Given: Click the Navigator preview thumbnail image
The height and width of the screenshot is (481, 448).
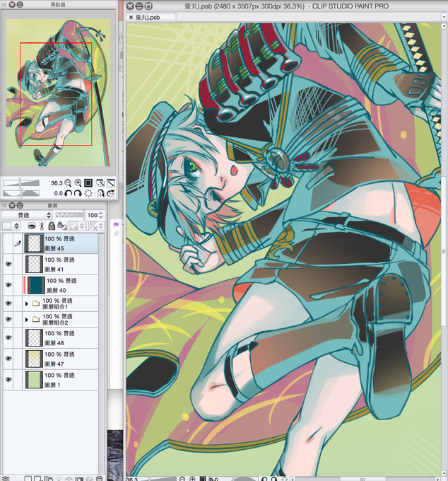Looking at the screenshot, I should point(58,93).
